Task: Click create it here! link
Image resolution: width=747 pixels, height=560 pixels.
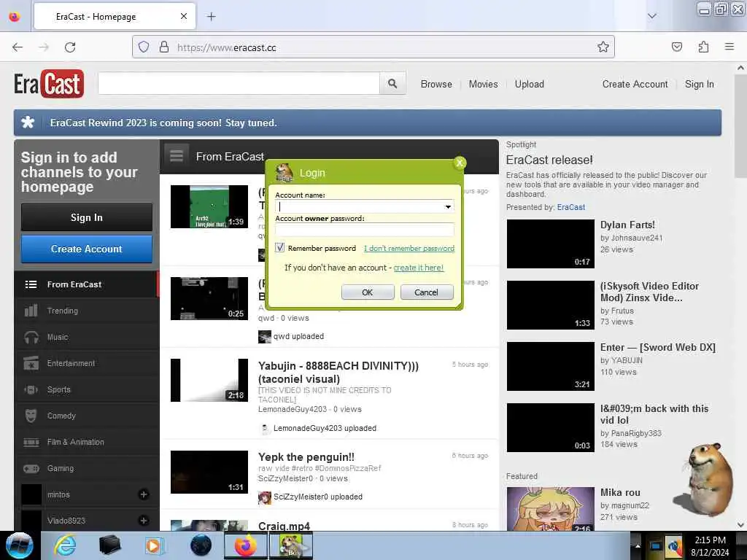Action: (x=418, y=268)
